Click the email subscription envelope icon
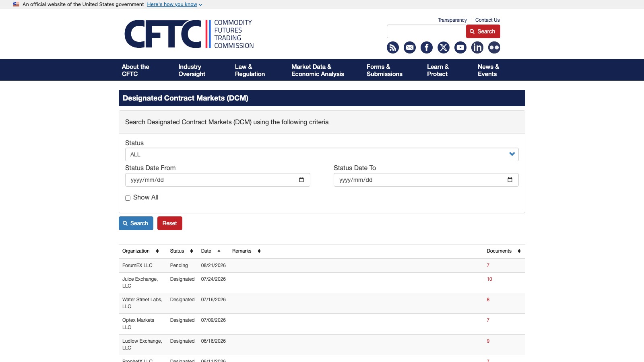644x362 pixels. pos(410,47)
